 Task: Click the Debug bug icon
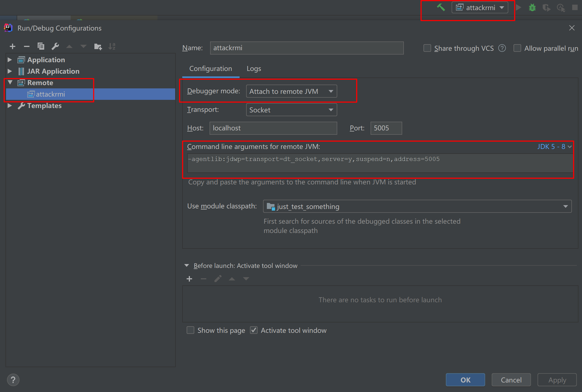point(532,7)
